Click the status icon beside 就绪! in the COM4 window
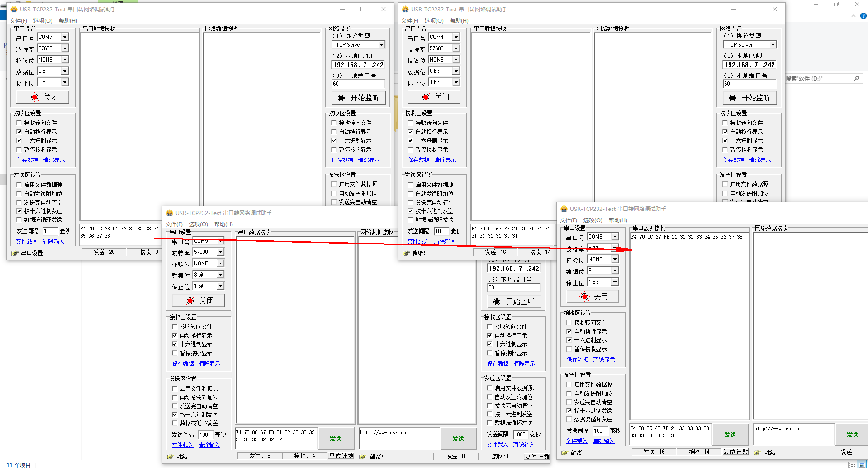Viewport: 868px width, 468px height. tap(406, 253)
